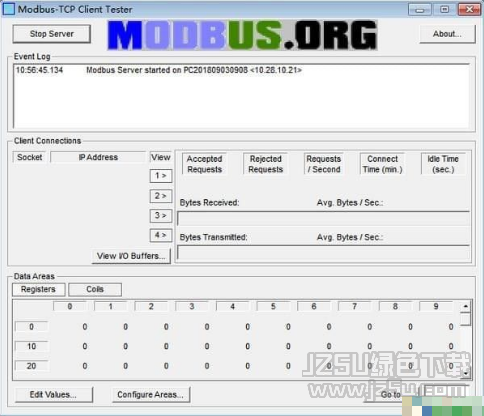Close the Modbus-TCP Client Tester window

[x=469, y=9]
